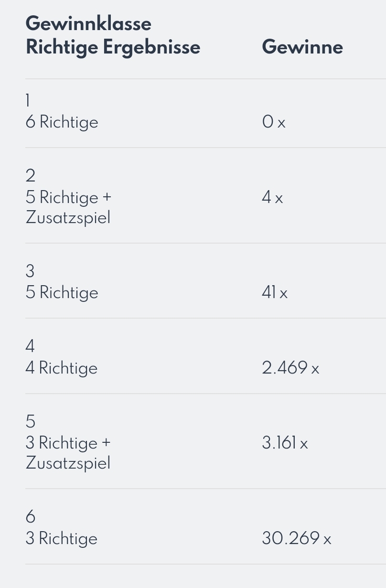Select the 6 Richtige row label
This screenshot has height=588, width=386.
pos(62,122)
